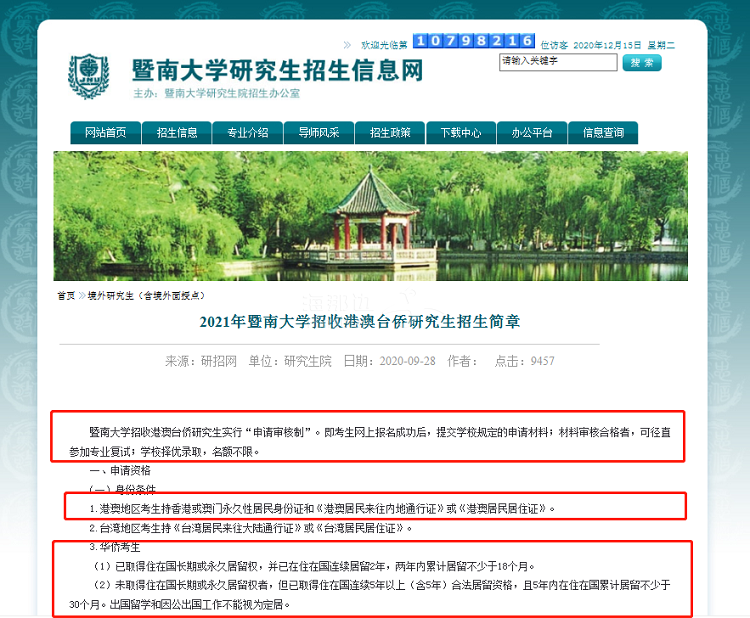Click the visitor counter digits display

[x=473, y=41]
